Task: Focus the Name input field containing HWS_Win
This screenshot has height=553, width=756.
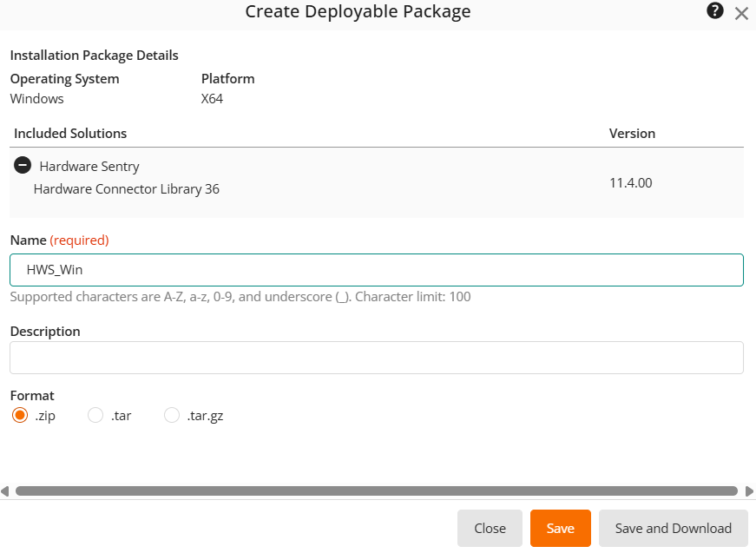Action: tap(376, 270)
